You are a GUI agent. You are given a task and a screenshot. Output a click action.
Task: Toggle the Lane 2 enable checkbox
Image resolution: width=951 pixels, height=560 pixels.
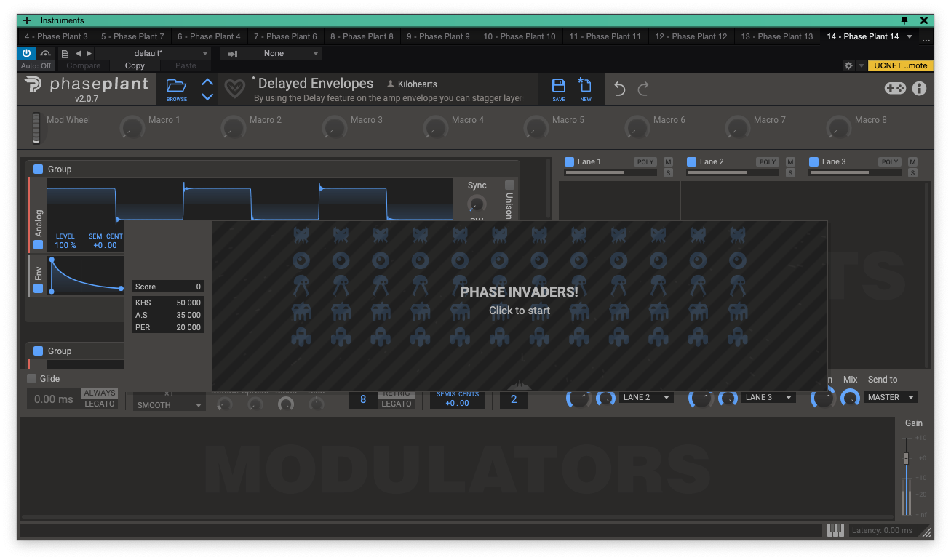[x=692, y=161]
